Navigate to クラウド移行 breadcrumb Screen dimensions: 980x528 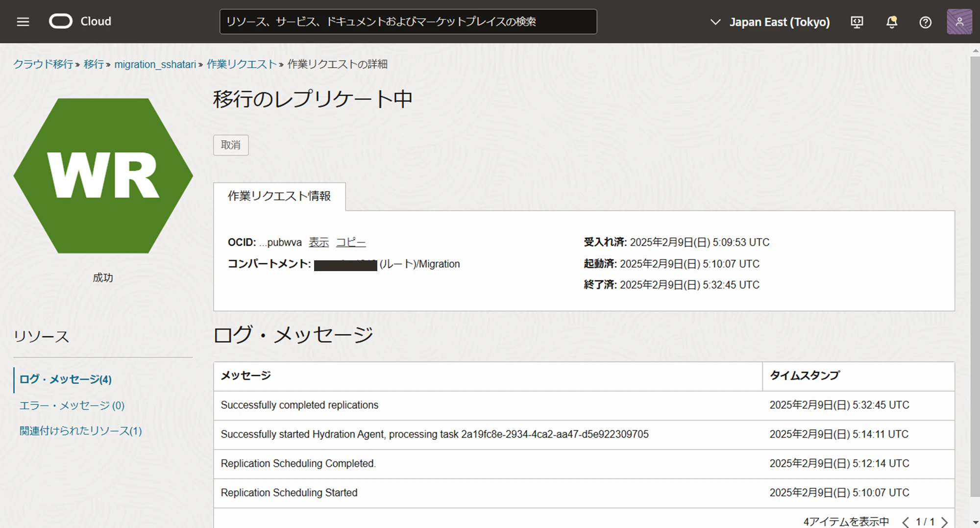43,64
